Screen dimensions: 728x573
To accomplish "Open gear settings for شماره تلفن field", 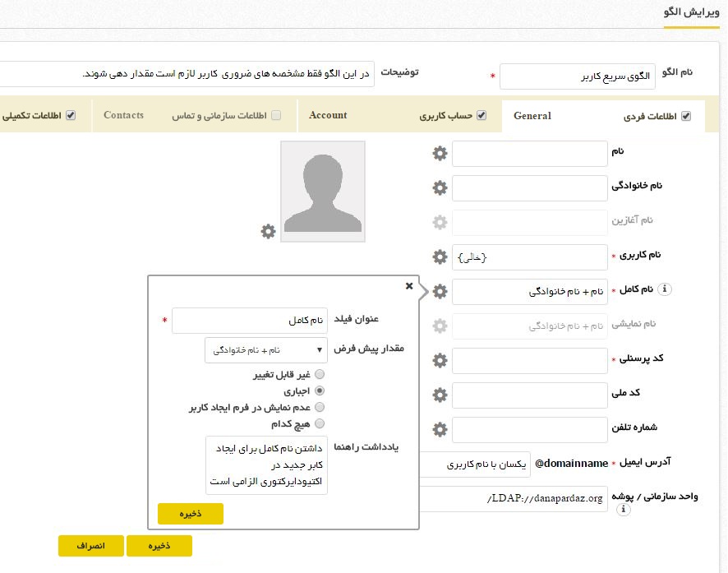I will (440, 429).
